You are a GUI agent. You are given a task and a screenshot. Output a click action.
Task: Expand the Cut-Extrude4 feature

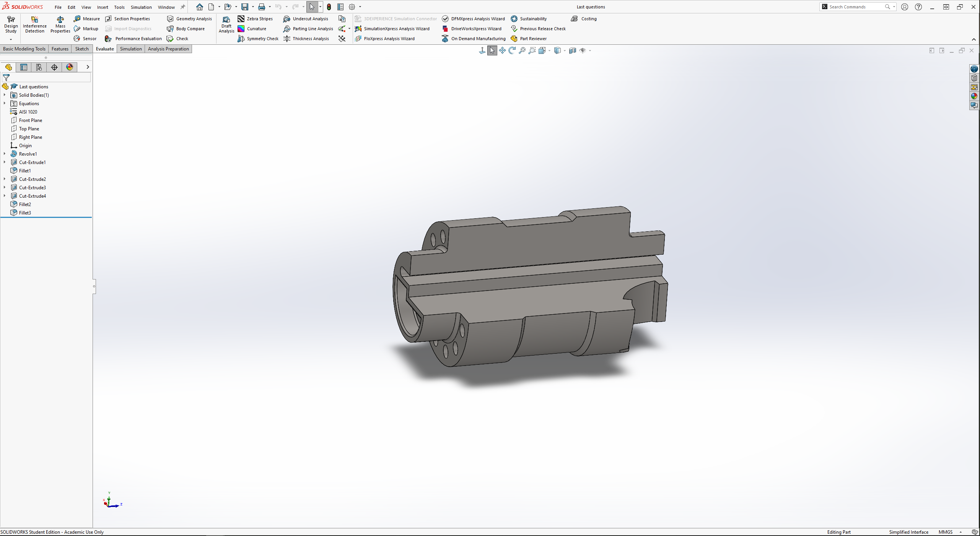click(5, 196)
